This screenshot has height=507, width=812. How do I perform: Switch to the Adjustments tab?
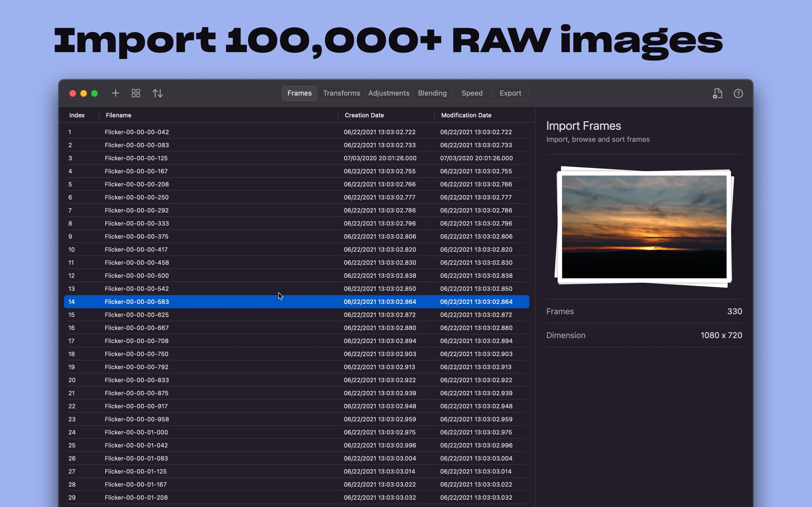[x=389, y=93]
